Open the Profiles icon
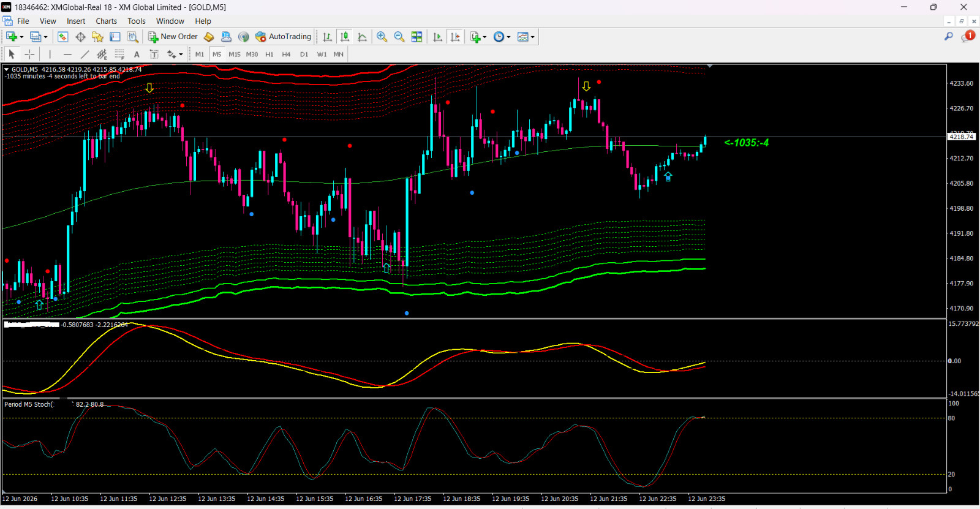 click(x=36, y=37)
